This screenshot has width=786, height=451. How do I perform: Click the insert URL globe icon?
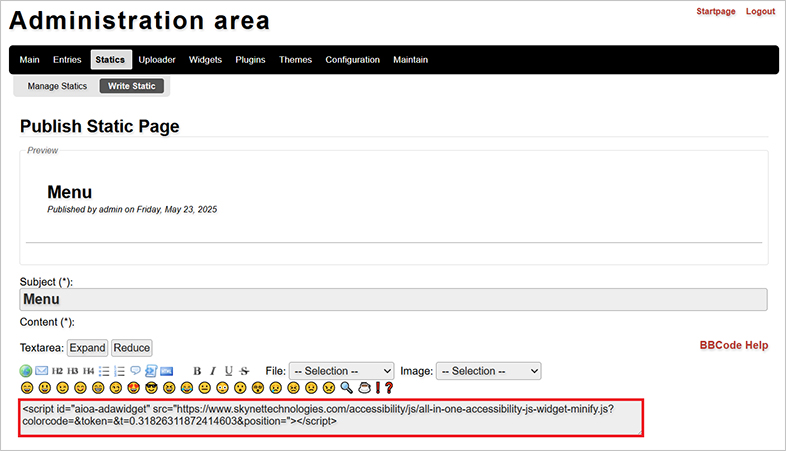tap(26, 371)
